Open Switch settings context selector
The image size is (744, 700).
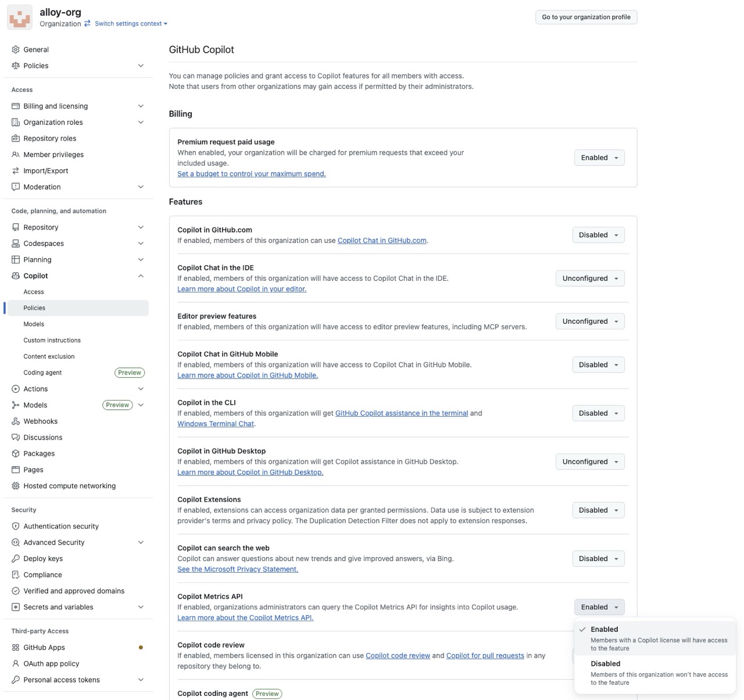[x=131, y=24]
